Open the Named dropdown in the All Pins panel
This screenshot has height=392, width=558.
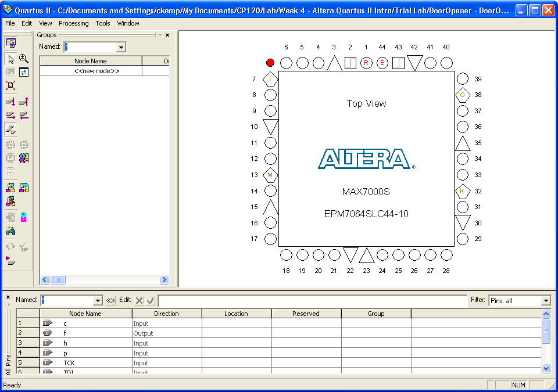(98, 301)
